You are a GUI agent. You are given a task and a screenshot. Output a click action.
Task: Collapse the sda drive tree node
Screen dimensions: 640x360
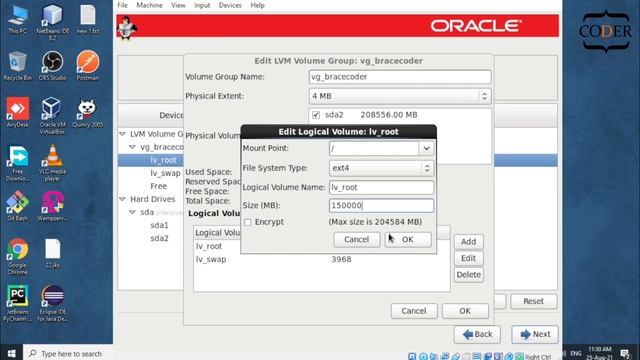pos(132,212)
